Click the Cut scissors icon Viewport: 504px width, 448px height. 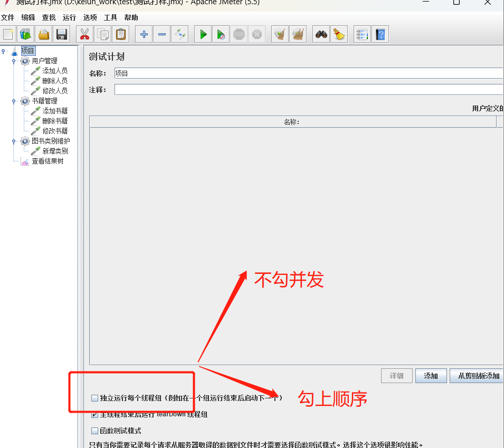(84, 34)
